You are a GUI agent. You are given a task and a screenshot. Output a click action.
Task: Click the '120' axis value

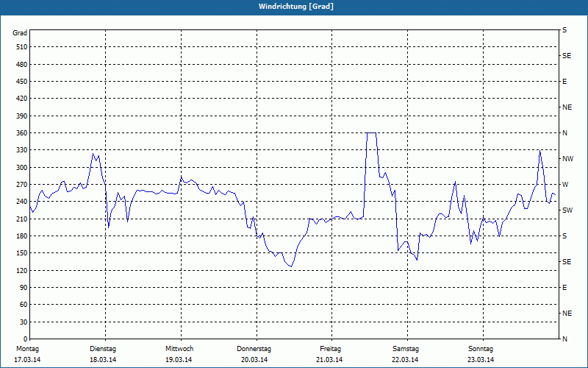pyautogui.click(x=22, y=271)
